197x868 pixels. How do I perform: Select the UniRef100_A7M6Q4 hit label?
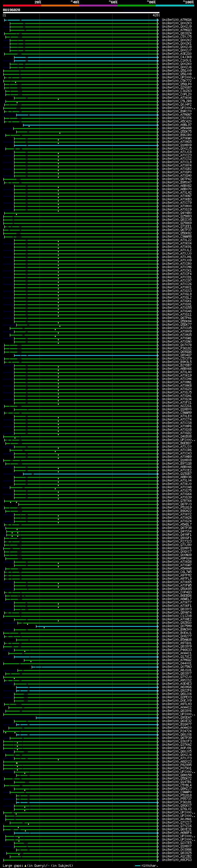[177, 20]
